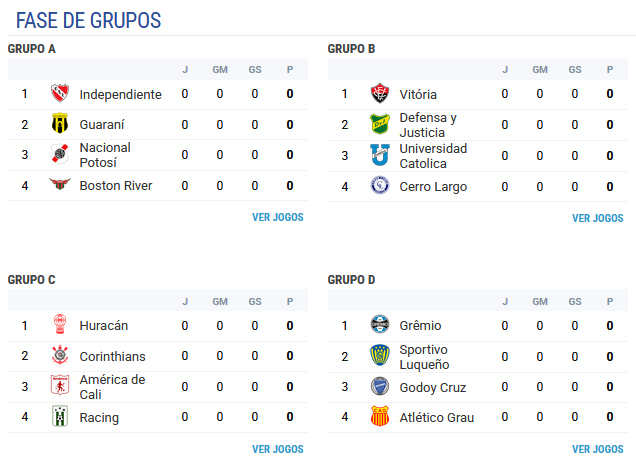The height and width of the screenshot is (466, 636).
Task: Click the Godoy Cruz crest
Action: tap(380, 387)
